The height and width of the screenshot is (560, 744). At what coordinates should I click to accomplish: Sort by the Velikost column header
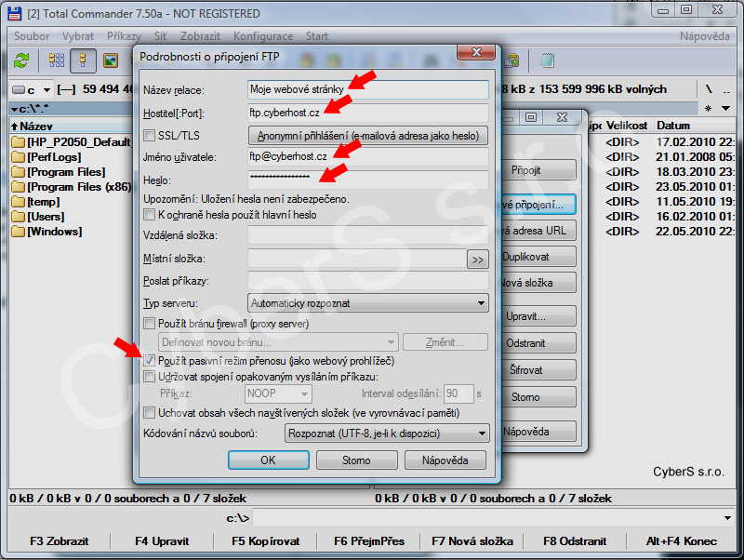(x=627, y=126)
